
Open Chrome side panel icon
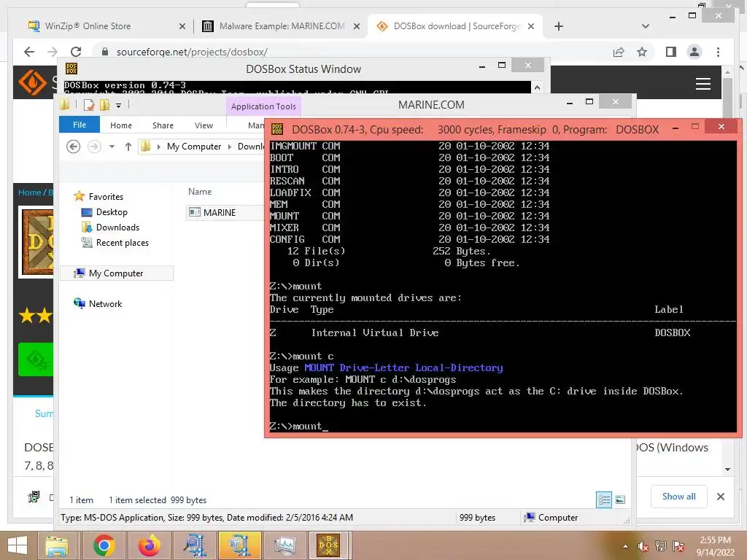pyautogui.click(x=671, y=52)
